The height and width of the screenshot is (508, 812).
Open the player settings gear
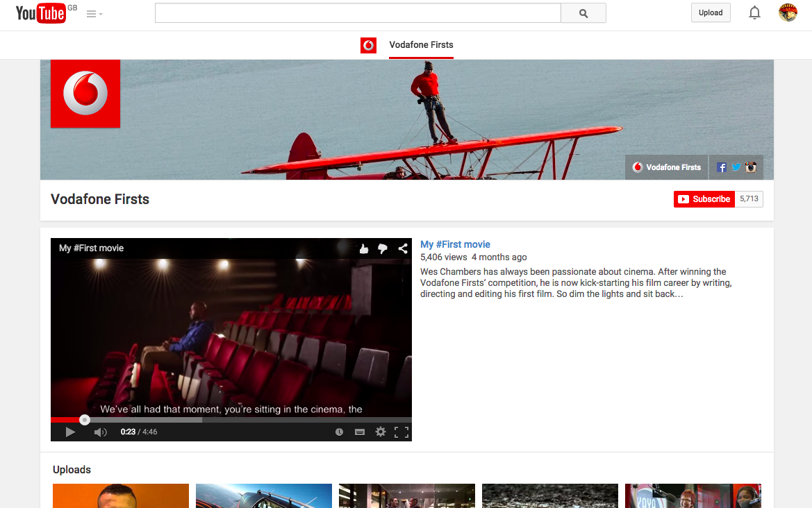click(381, 432)
